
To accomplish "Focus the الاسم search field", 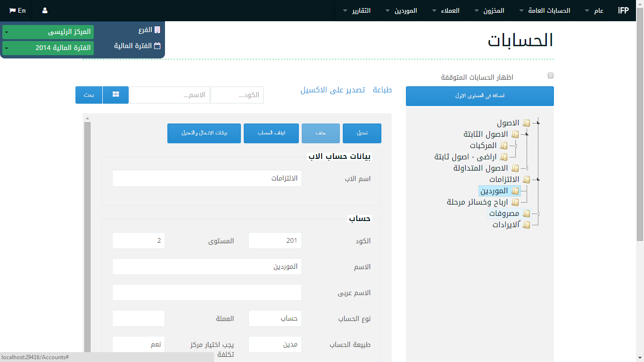I will (170, 95).
